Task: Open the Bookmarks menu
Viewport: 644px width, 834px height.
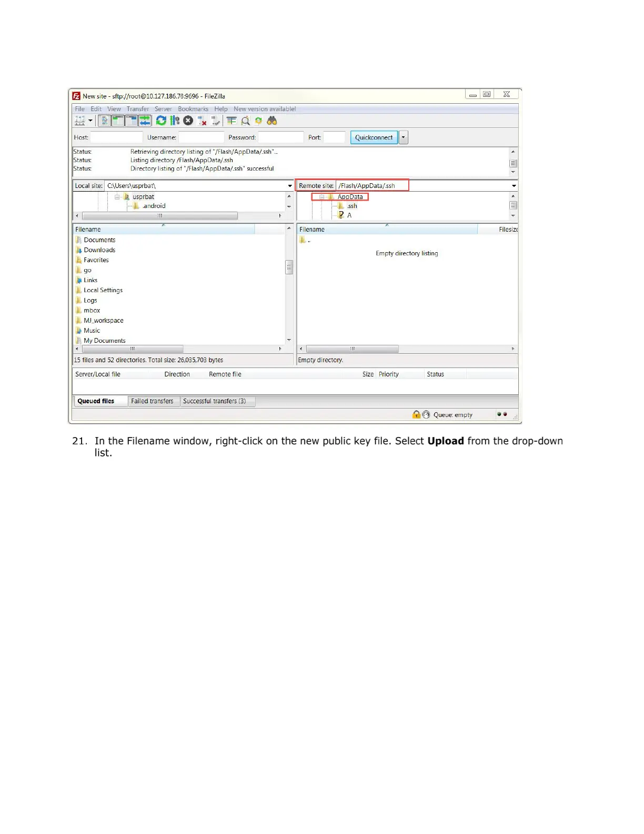Action: pos(193,109)
